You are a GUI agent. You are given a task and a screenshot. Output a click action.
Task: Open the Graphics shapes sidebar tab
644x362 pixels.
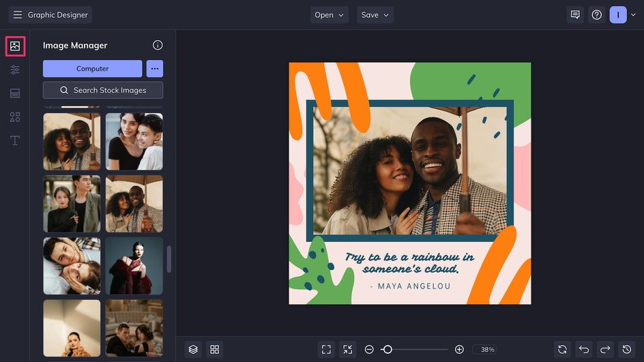[x=15, y=117]
